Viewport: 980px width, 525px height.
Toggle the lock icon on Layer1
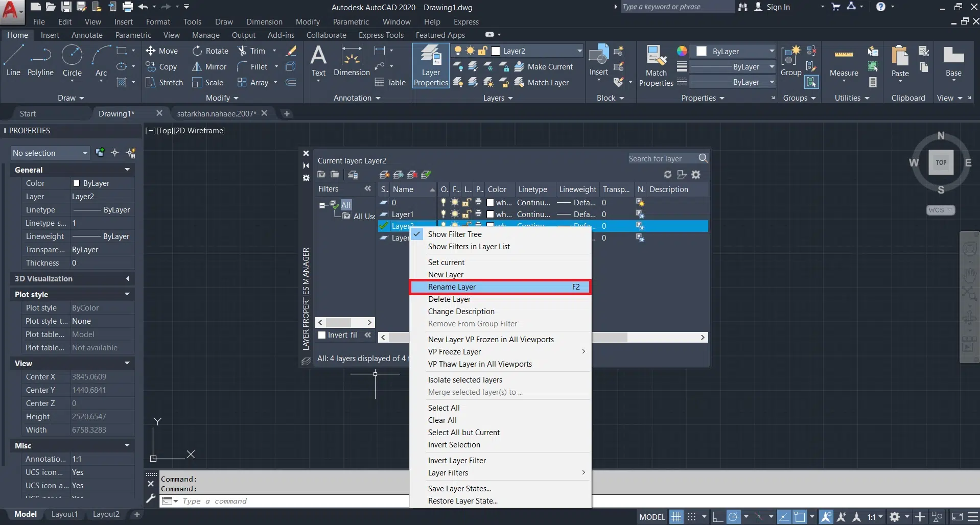tap(466, 214)
